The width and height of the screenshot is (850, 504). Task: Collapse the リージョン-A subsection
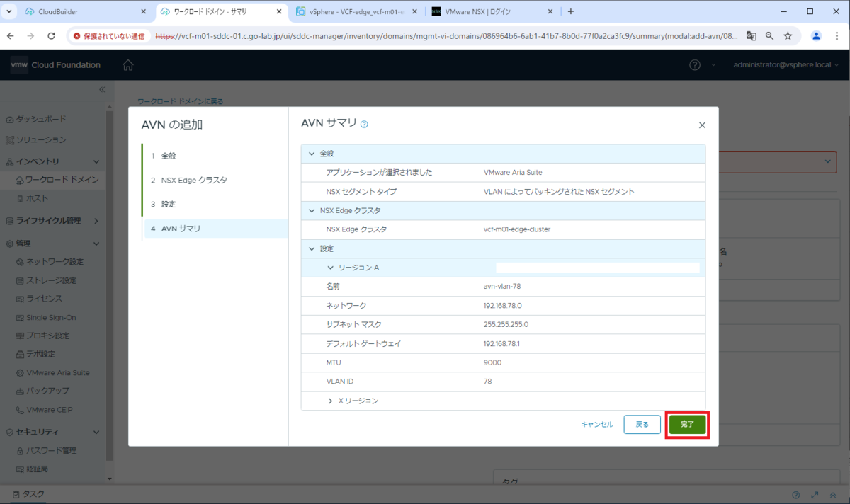(x=330, y=268)
